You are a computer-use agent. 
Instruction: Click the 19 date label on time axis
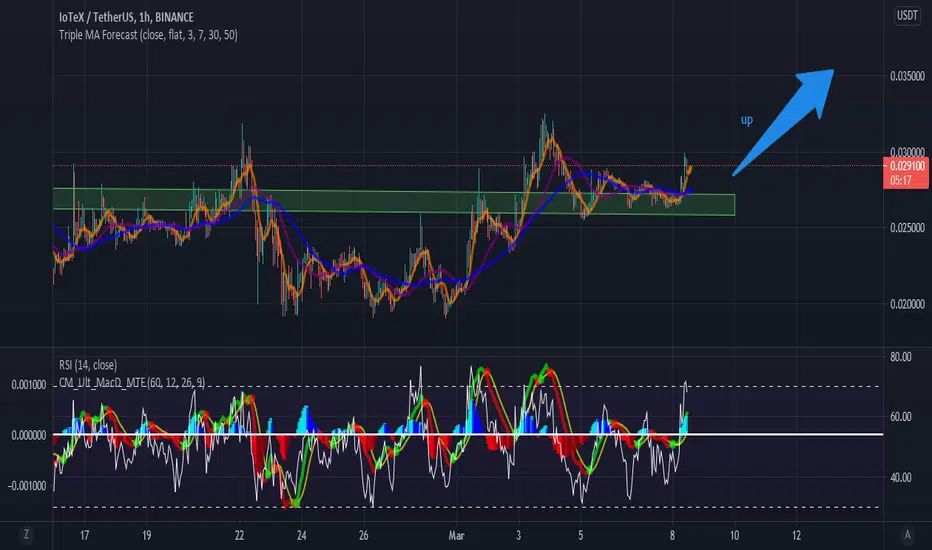pyautogui.click(x=146, y=535)
